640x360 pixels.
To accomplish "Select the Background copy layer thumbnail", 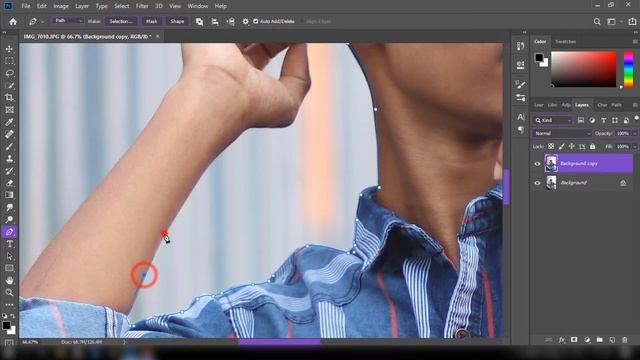I will coord(551,163).
